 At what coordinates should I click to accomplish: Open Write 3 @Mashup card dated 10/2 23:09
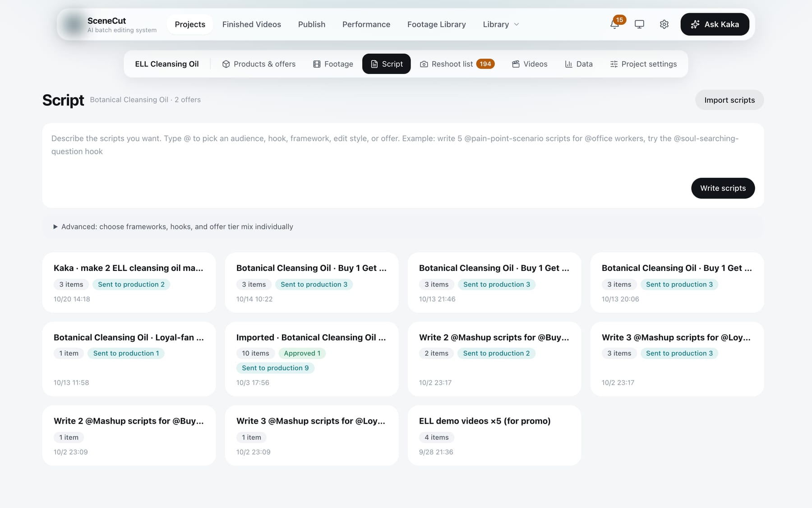click(312, 435)
